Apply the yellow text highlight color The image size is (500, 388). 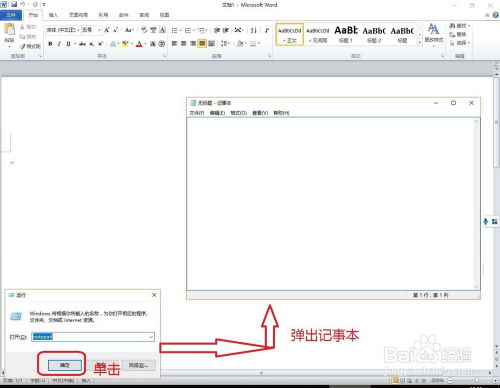pos(125,44)
